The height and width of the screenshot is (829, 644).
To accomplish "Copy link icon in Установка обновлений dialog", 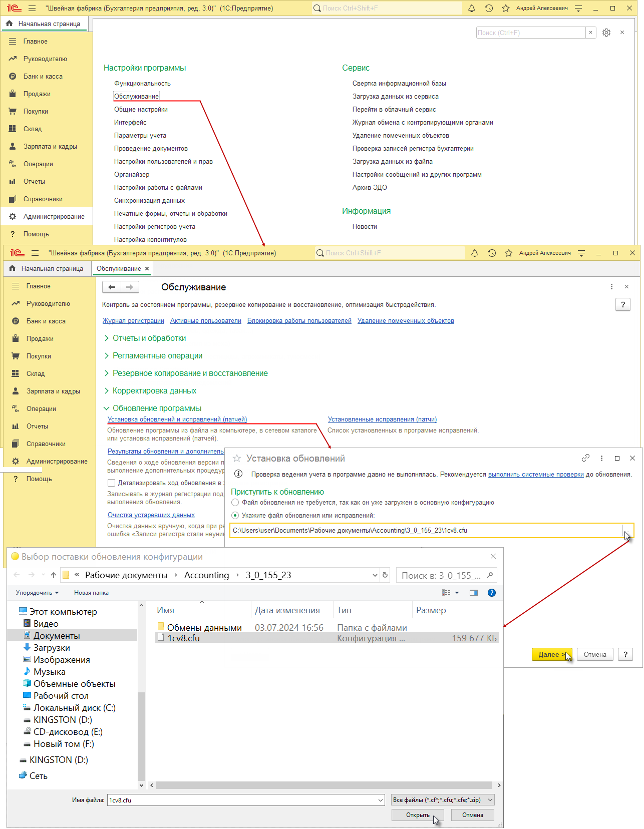I will point(585,458).
